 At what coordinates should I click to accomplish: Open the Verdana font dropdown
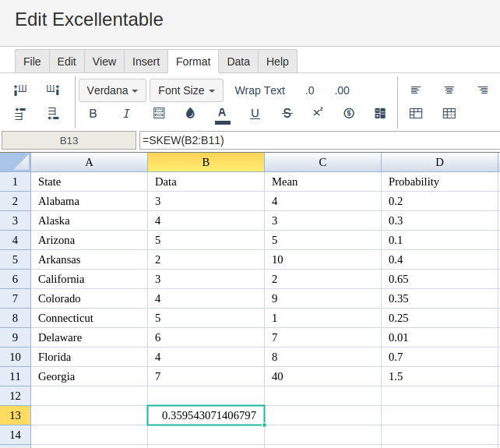[x=112, y=90]
